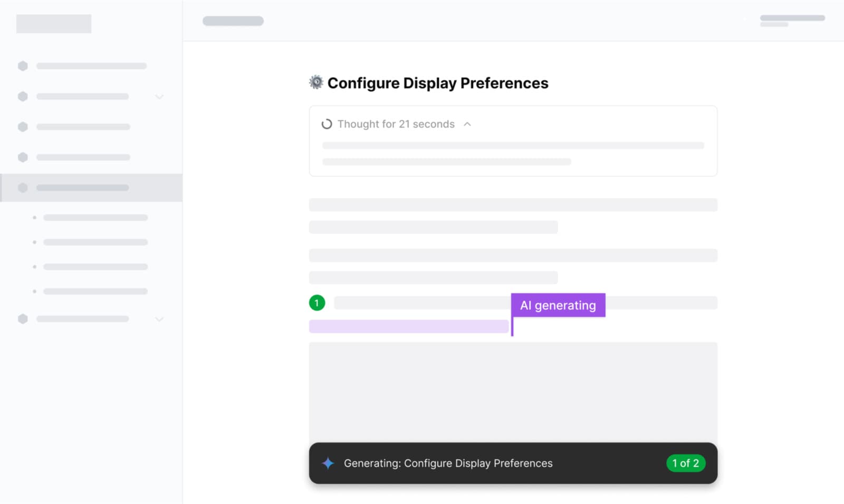Click the hexagon icon on the bottom sidebar entry
Screen dimensions: 844x504
[x=23, y=318]
